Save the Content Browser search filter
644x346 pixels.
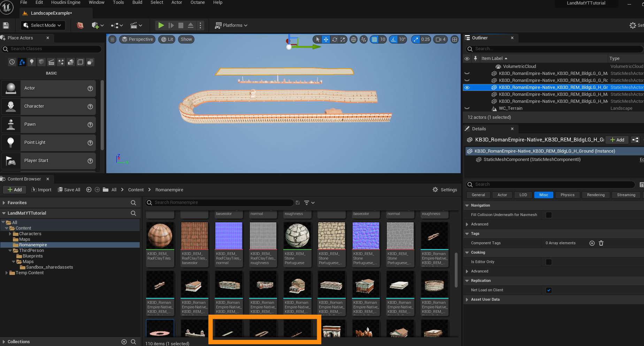pos(298,202)
